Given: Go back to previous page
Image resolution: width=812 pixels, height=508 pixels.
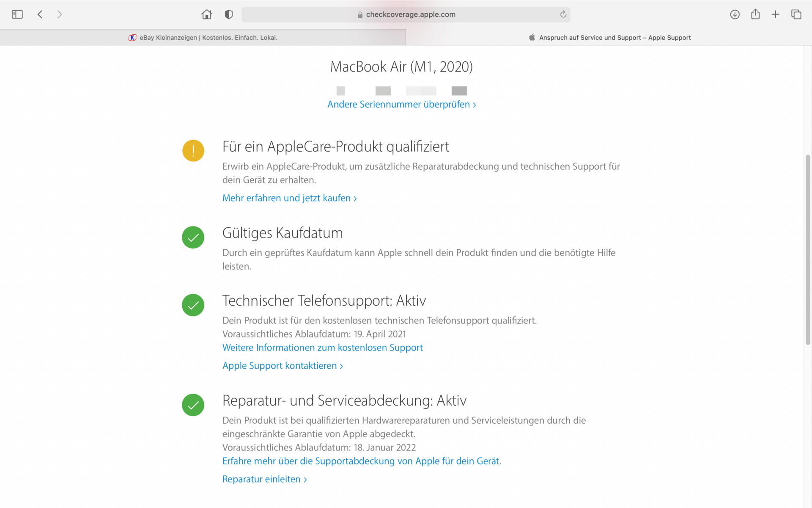Looking at the screenshot, I should [x=40, y=14].
